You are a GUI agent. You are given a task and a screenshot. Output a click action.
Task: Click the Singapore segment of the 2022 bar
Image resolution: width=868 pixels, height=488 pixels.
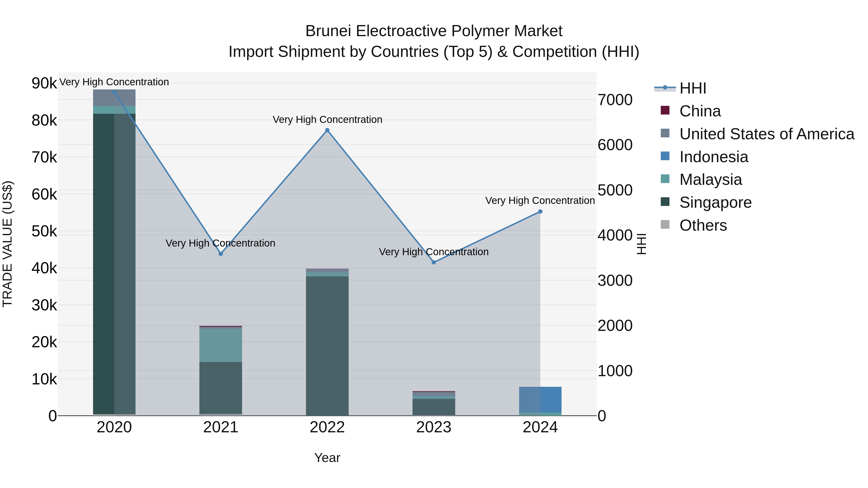pyautogui.click(x=327, y=346)
